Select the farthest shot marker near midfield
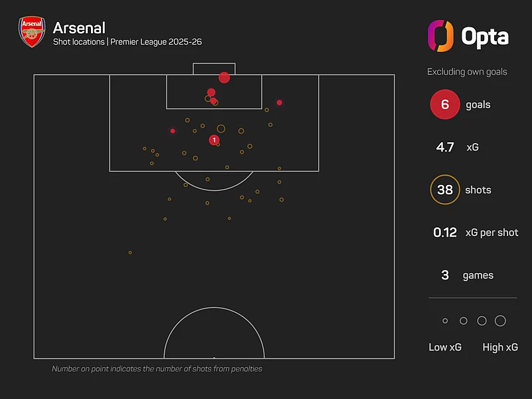 (130, 253)
